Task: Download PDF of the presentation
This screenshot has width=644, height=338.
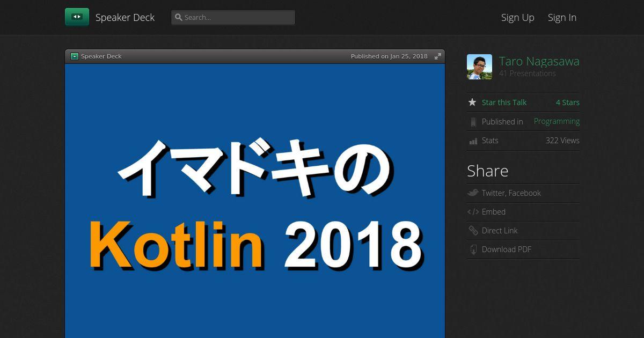Action: [507, 249]
